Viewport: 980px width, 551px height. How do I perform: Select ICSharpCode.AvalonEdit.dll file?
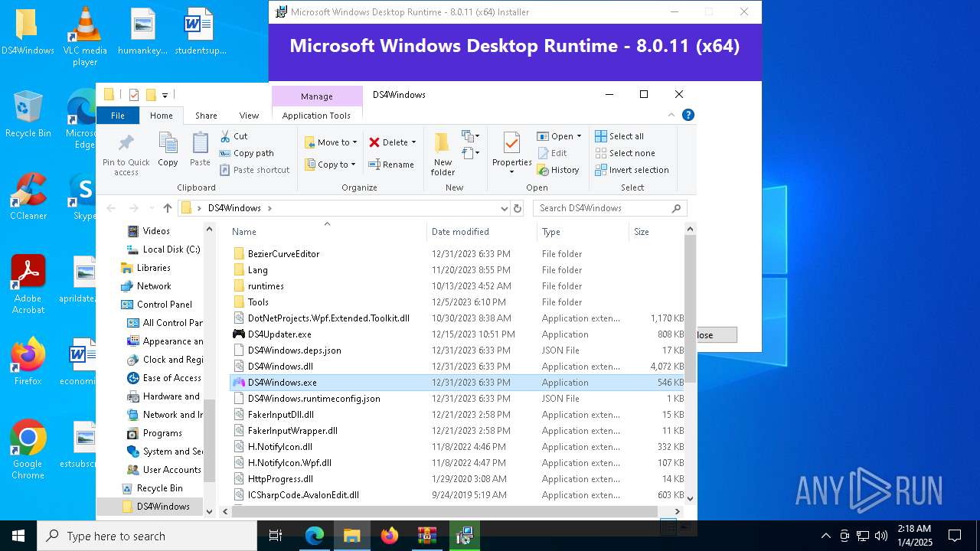click(x=456, y=494)
